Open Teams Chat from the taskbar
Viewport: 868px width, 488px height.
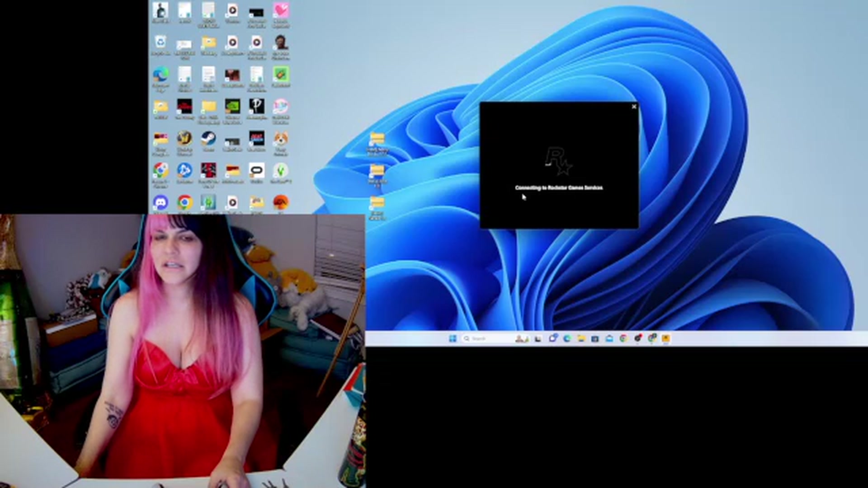coord(552,338)
